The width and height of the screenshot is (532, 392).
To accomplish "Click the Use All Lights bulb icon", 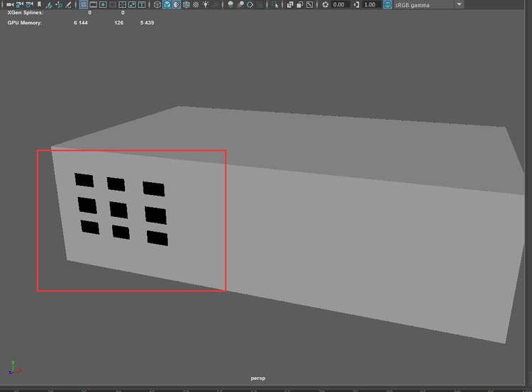I will point(206,4).
